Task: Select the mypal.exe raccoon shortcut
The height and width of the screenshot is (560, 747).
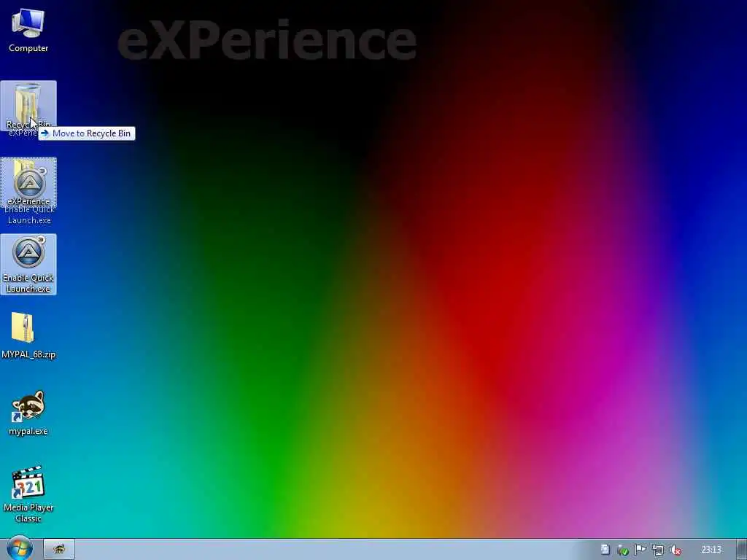Action: 28,413
